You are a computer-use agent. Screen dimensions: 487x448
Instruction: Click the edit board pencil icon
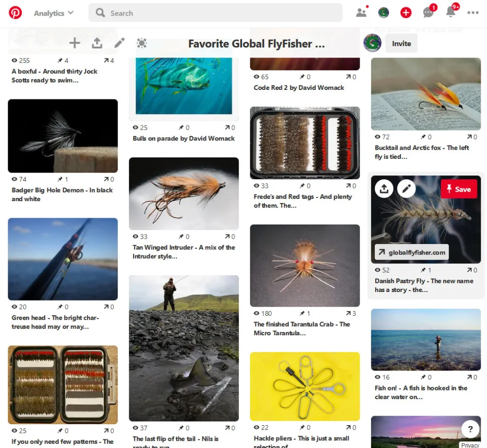(x=119, y=43)
